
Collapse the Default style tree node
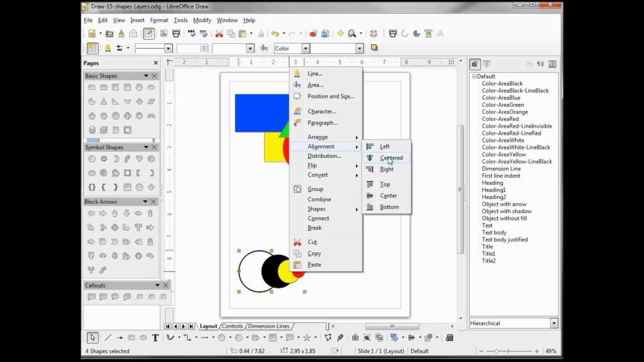(x=474, y=76)
